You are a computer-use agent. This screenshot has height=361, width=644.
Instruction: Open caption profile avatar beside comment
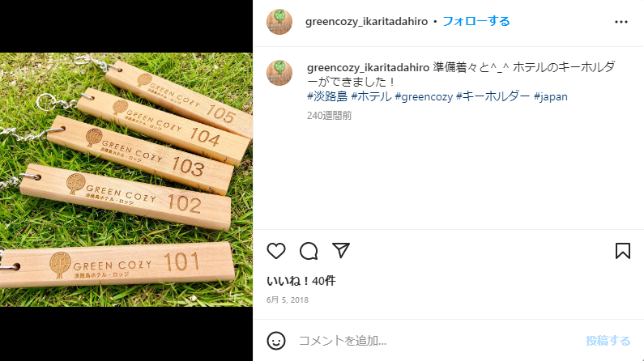[x=279, y=73]
